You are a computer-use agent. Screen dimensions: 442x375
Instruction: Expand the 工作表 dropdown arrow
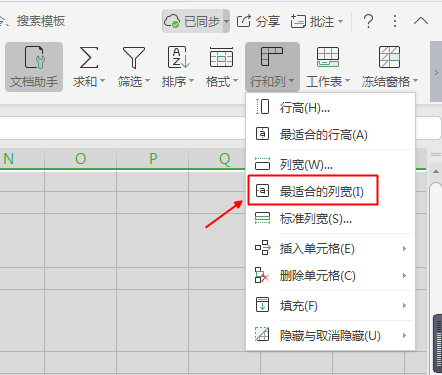tap(347, 81)
